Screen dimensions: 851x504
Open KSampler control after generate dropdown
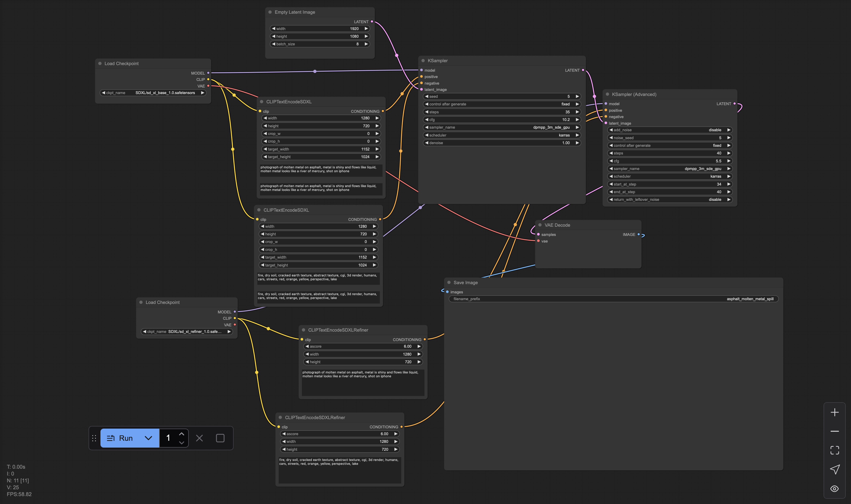[x=502, y=104]
